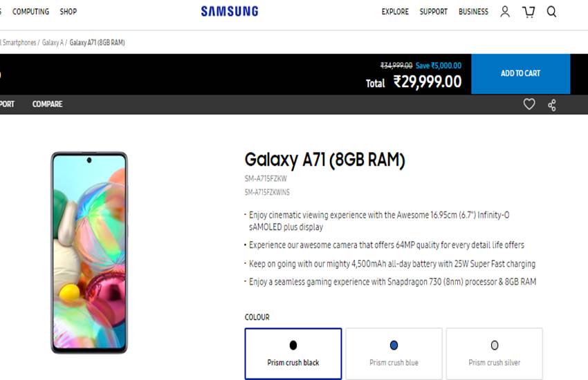Open the Explore menu

[x=395, y=12]
